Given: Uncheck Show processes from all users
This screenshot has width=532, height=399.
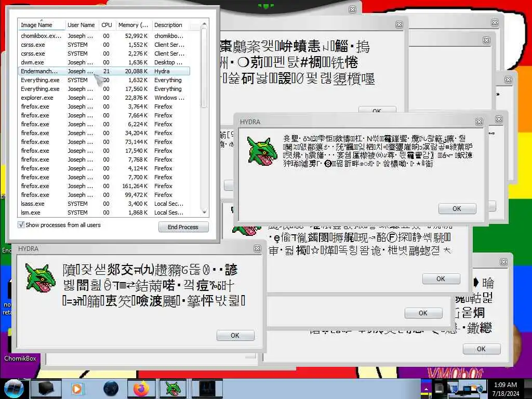Looking at the screenshot, I should pyautogui.click(x=21, y=224).
